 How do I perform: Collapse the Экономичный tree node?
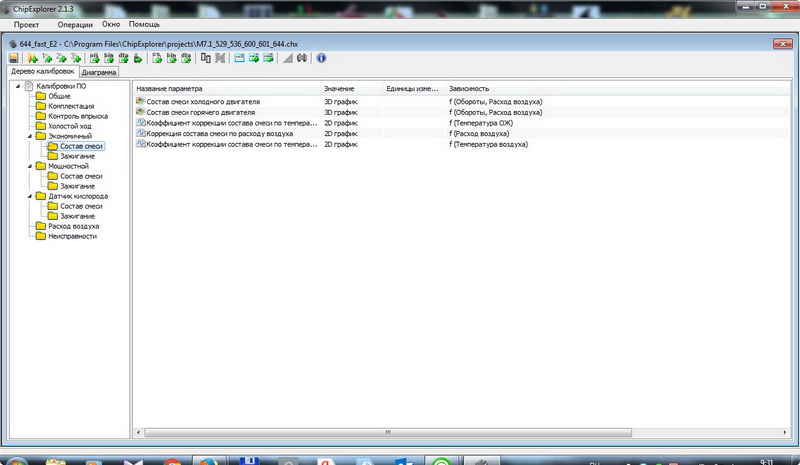(30, 136)
